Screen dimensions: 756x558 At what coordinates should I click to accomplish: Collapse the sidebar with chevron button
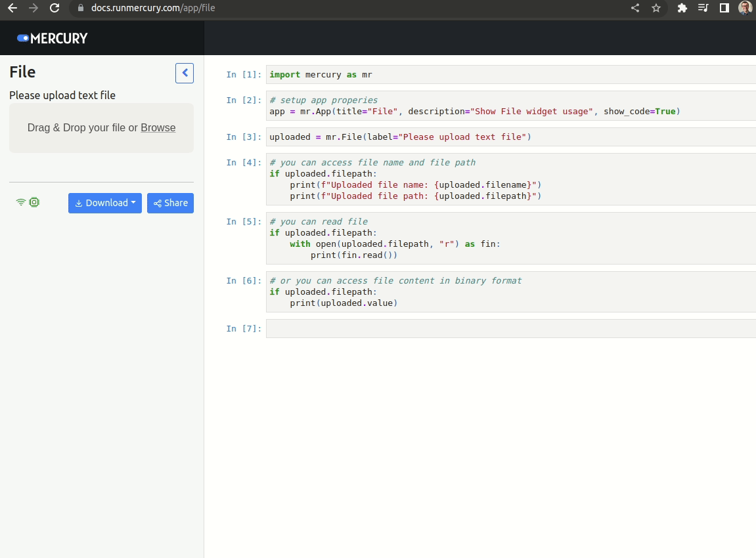[185, 73]
